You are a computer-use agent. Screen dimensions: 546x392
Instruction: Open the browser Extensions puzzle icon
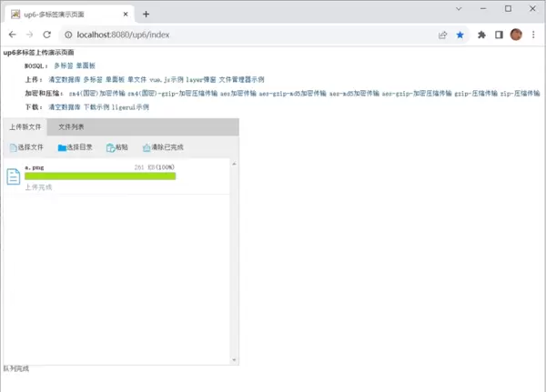[x=481, y=35]
